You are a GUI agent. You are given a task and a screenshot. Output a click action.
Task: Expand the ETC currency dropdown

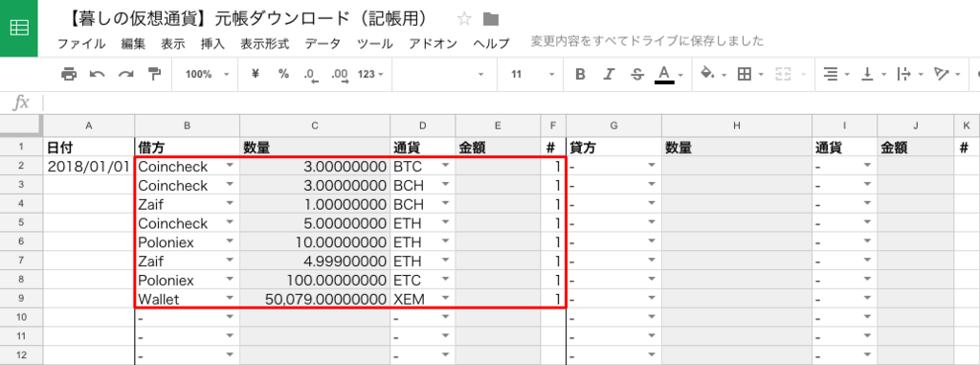coord(445,278)
